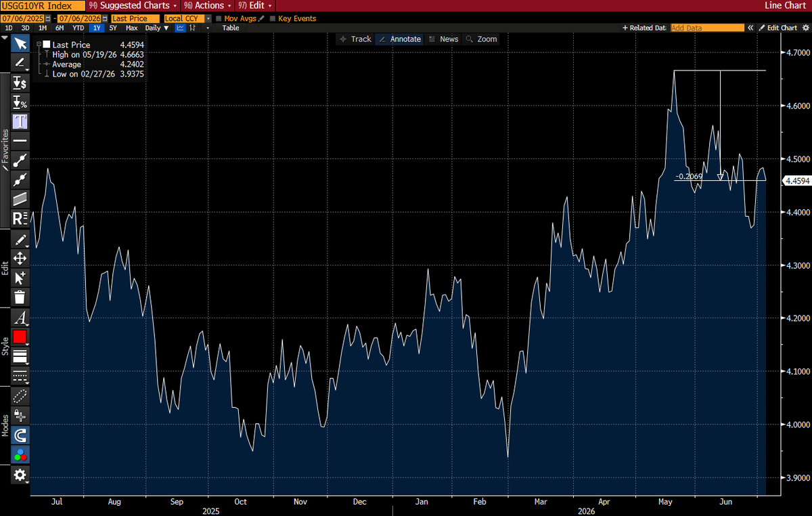Select the text annotation tool
The width and height of the screenshot is (812, 516).
tap(20, 122)
